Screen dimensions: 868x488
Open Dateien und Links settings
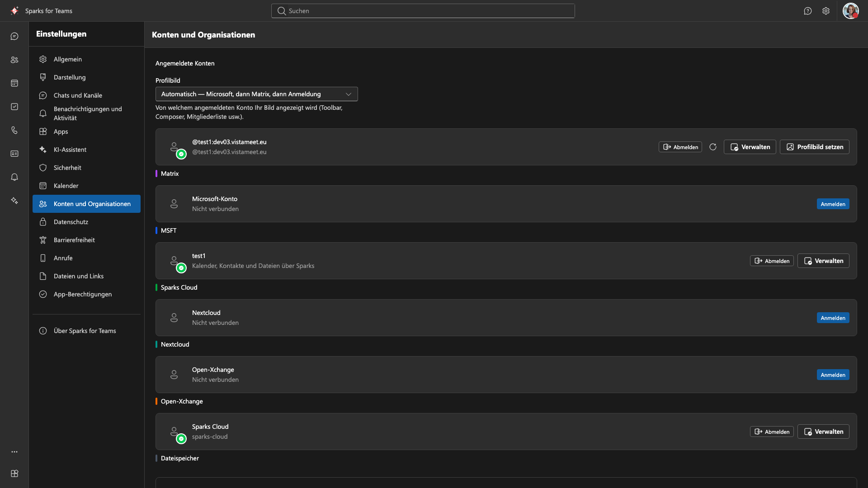click(x=86, y=276)
